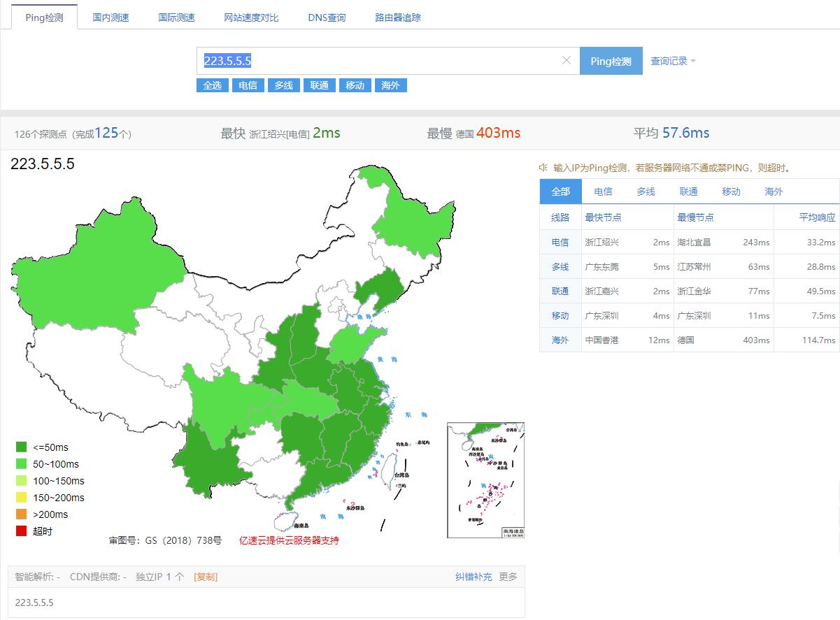Select the 国际测速 tab
Screen dimensions: 840x620
(x=177, y=17)
